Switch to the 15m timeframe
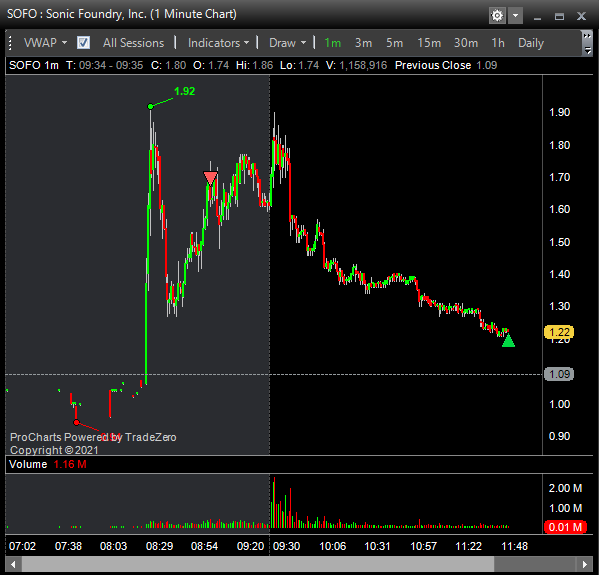This screenshot has width=599, height=575. (429, 43)
